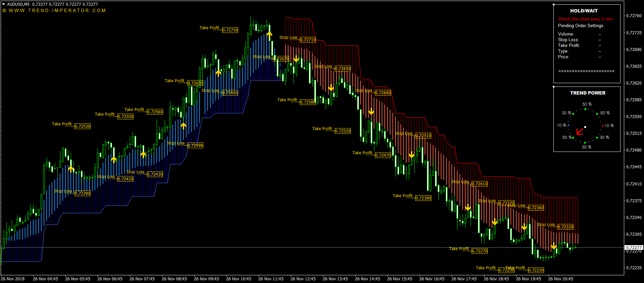This screenshot has width=644, height=283.
Task: Click the green marker under top 50 %
Action: coord(585,109)
